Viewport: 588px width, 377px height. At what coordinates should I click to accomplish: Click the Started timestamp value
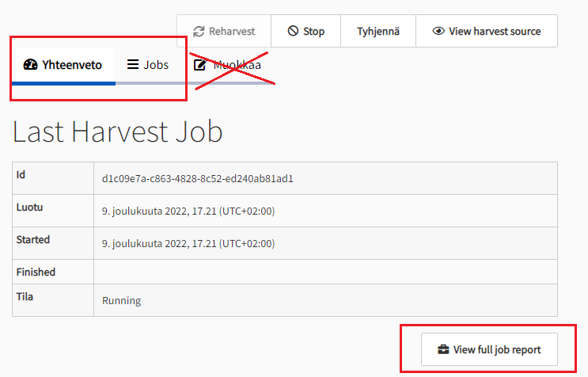point(188,243)
